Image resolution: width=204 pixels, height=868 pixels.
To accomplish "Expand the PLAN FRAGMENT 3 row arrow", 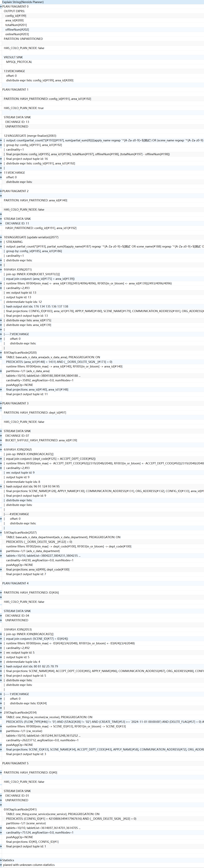I will pyautogui.click(x=1, y=403).
